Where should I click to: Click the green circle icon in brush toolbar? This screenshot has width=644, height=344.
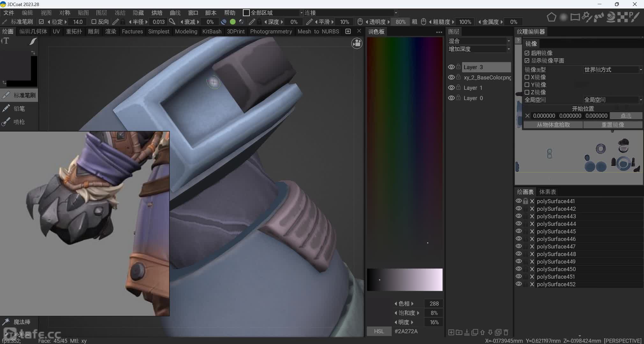[233, 22]
